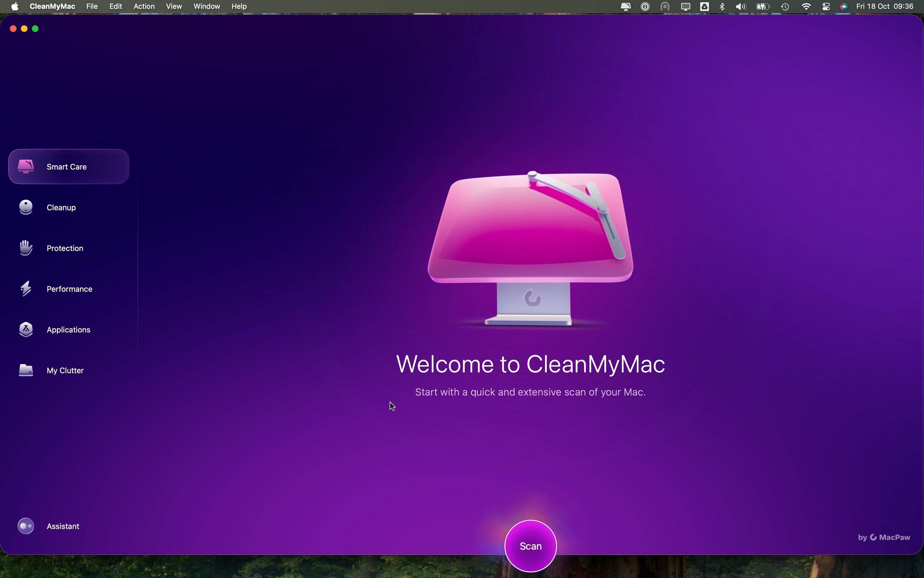Open the File menu
The image size is (924, 578).
(92, 7)
